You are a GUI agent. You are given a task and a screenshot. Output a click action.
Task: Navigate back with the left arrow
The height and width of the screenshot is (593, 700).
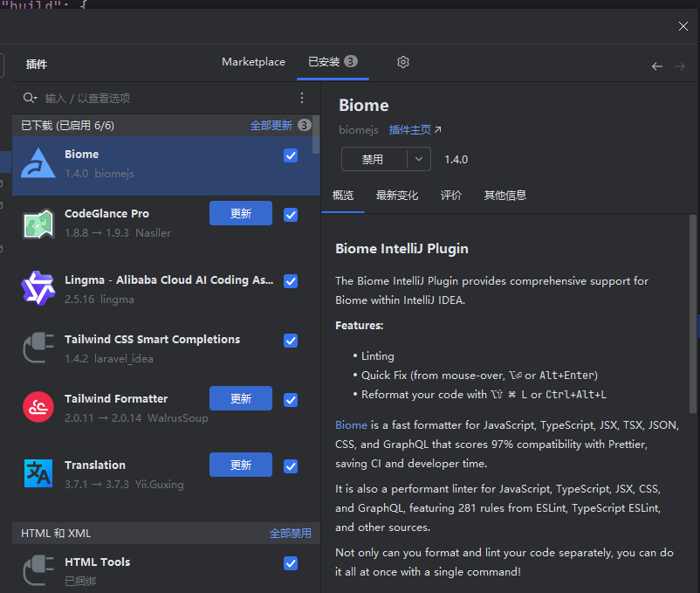pyautogui.click(x=656, y=66)
